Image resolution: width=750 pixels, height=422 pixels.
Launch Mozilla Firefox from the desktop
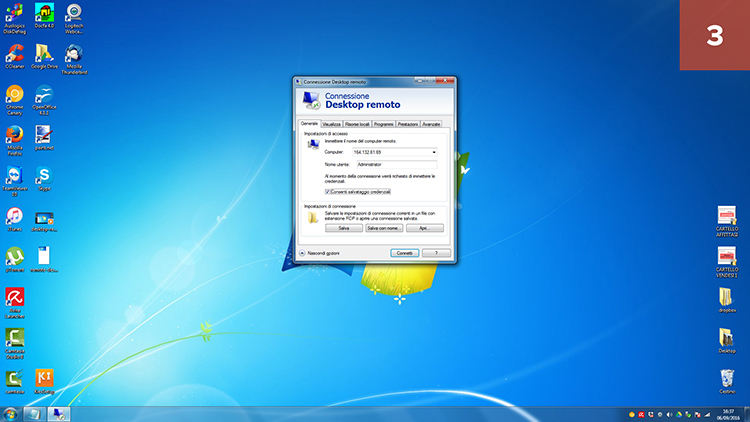coord(14,135)
